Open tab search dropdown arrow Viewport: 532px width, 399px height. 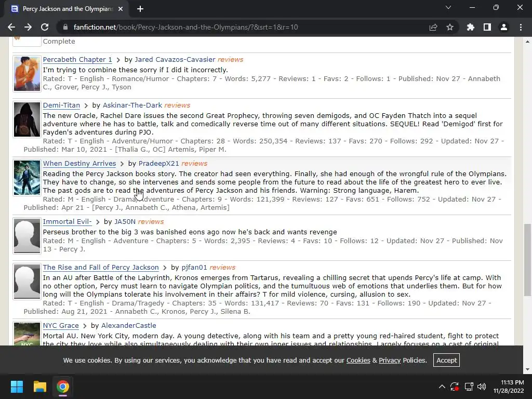(x=448, y=7)
